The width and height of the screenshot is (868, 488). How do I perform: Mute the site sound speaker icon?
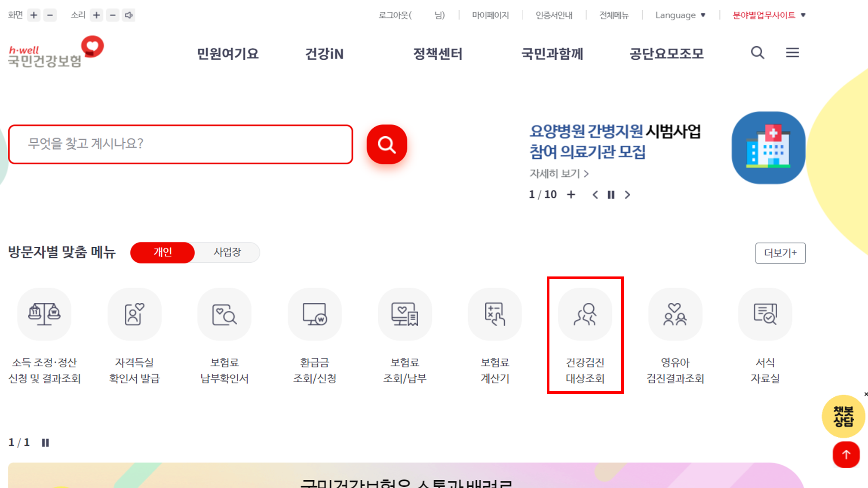pyautogui.click(x=129, y=15)
